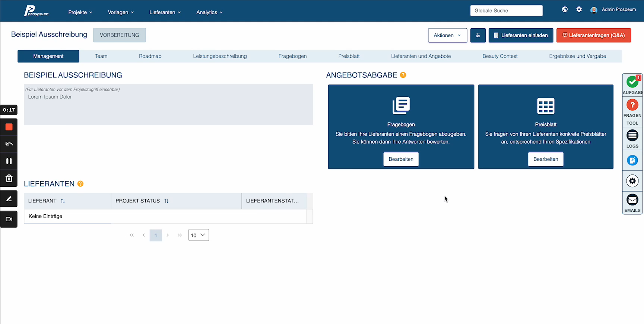
Task: Click the blue notes icon in sidebar
Action: 632,160
